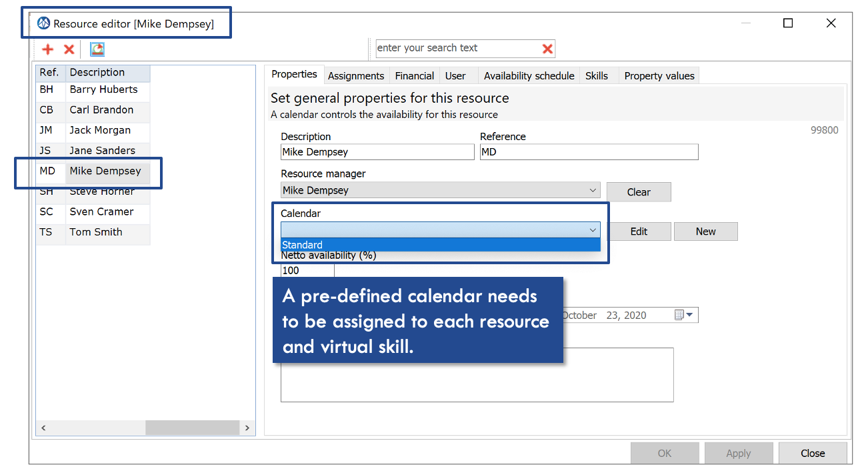This screenshot has height=475, width=868.
Task: Click the horizontal scrollbar thumb in list
Action: click(192, 428)
